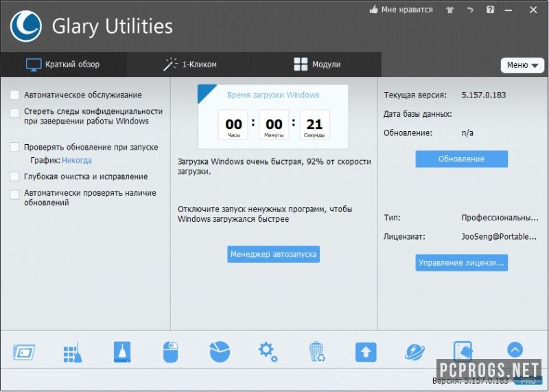Open the Disk Space Analyzer pie icon

tap(220, 351)
